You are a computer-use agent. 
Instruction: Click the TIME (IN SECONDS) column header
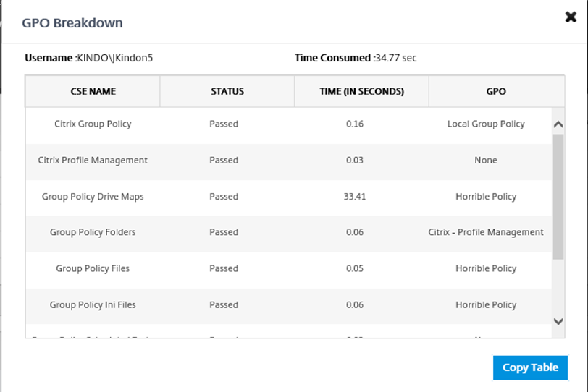tap(361, 91)
